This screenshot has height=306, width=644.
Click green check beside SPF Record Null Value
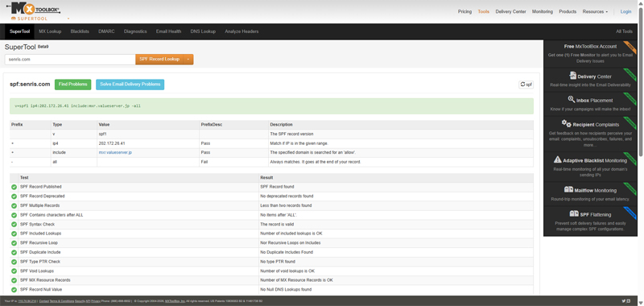click(x=14, y=290)
